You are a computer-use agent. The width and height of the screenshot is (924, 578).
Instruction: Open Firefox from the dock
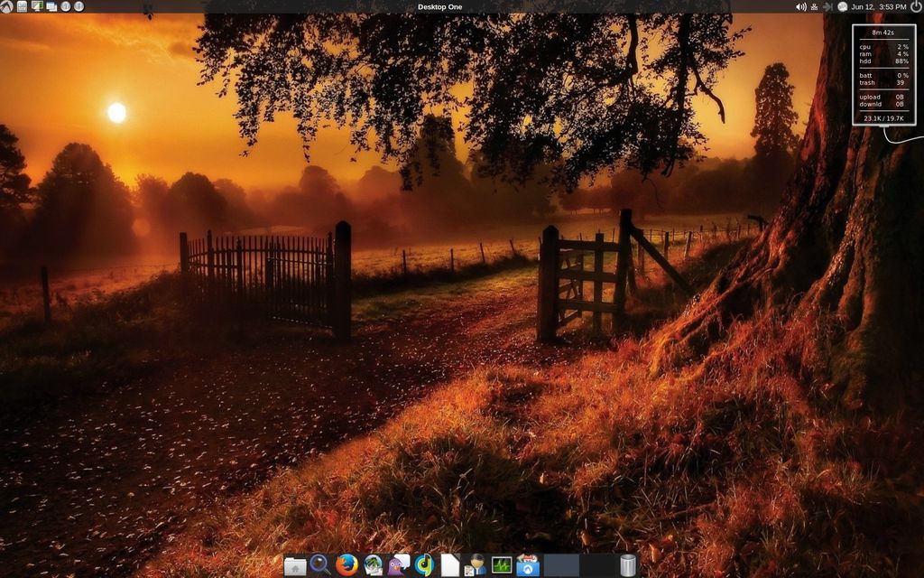pyautogui.click(x=346, y=565)
